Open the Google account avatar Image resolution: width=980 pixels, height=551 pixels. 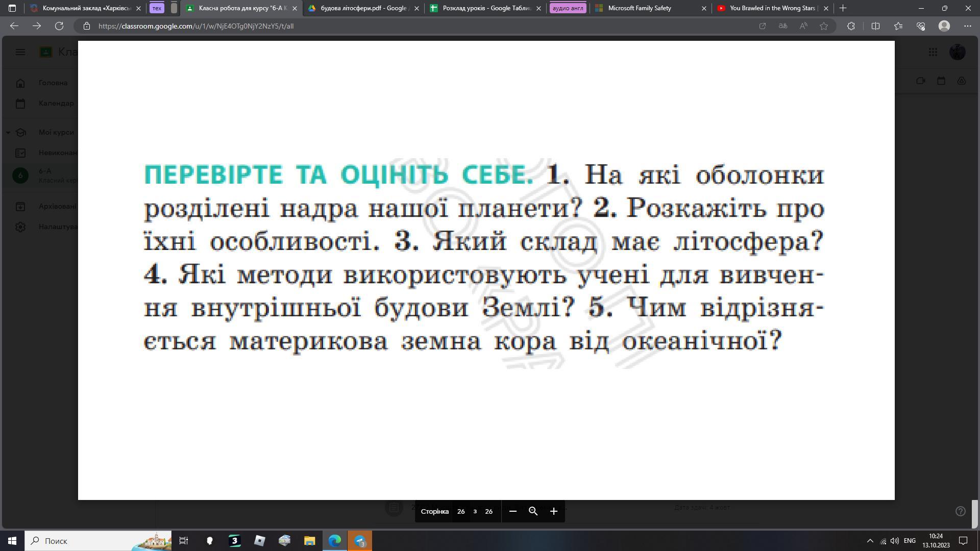(x=958, y=52)
